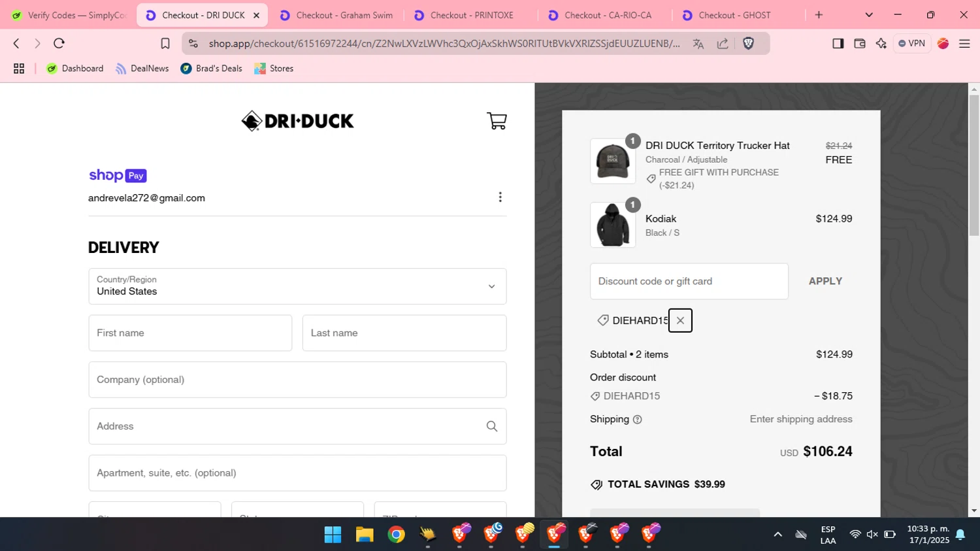Screen dimensions: 980x551
Task: Open the Windows Start menu
Action: pos(333,535)
